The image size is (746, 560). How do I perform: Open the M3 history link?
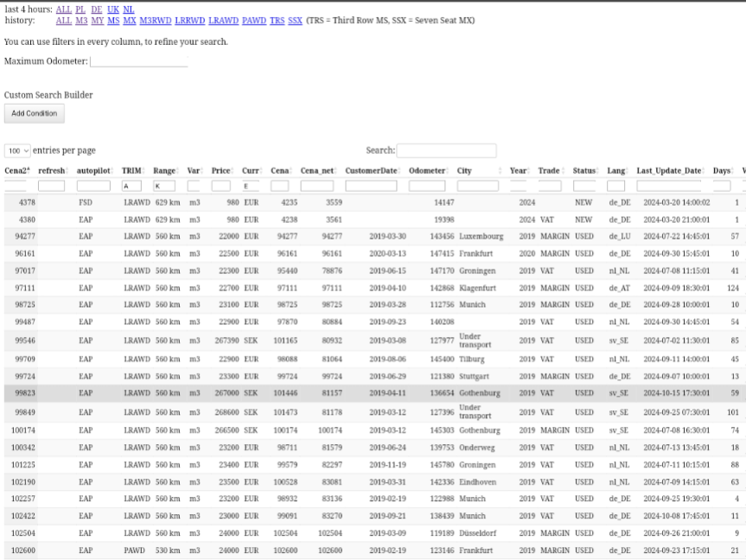[81, 21]
